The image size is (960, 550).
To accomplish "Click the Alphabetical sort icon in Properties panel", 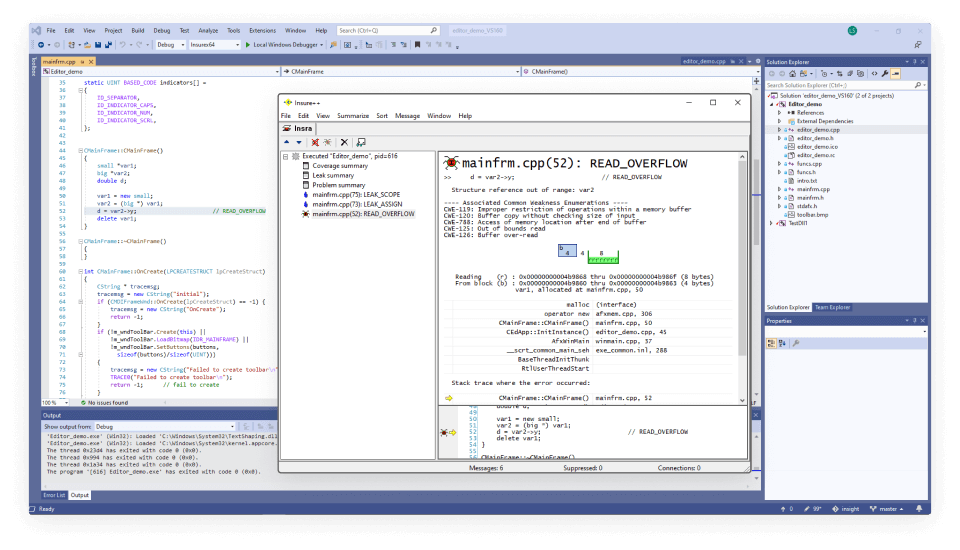I will point(782,344).
